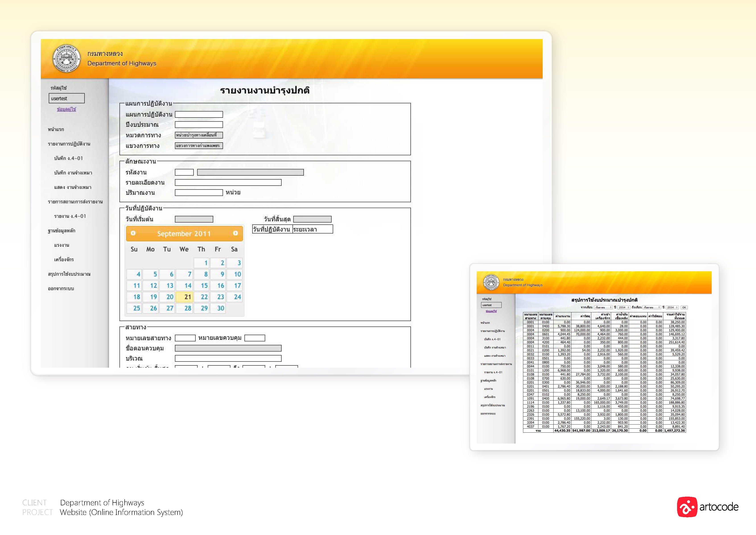Click total value 1,497,272.36
Viewport: 756px width, 535px height.
tap(675, 431)
